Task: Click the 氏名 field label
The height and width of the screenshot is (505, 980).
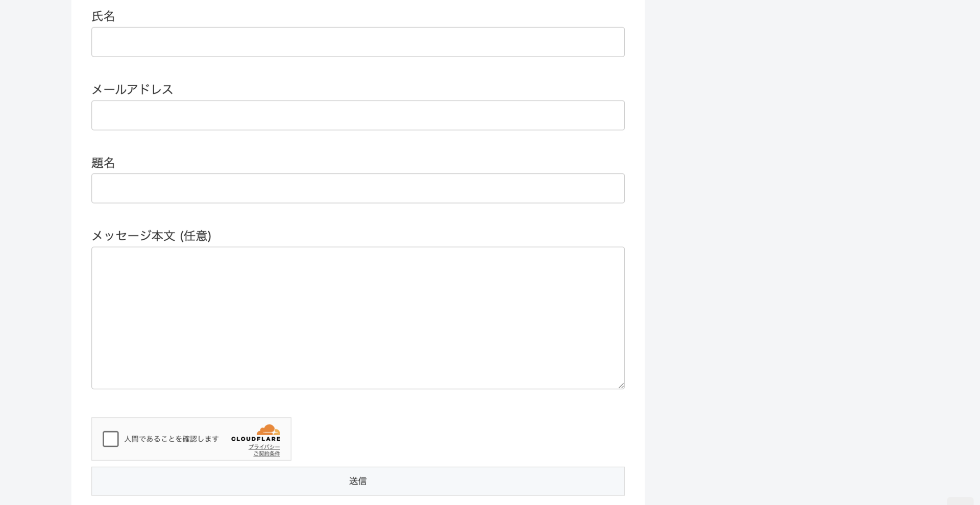Action: tap(103, 16)
